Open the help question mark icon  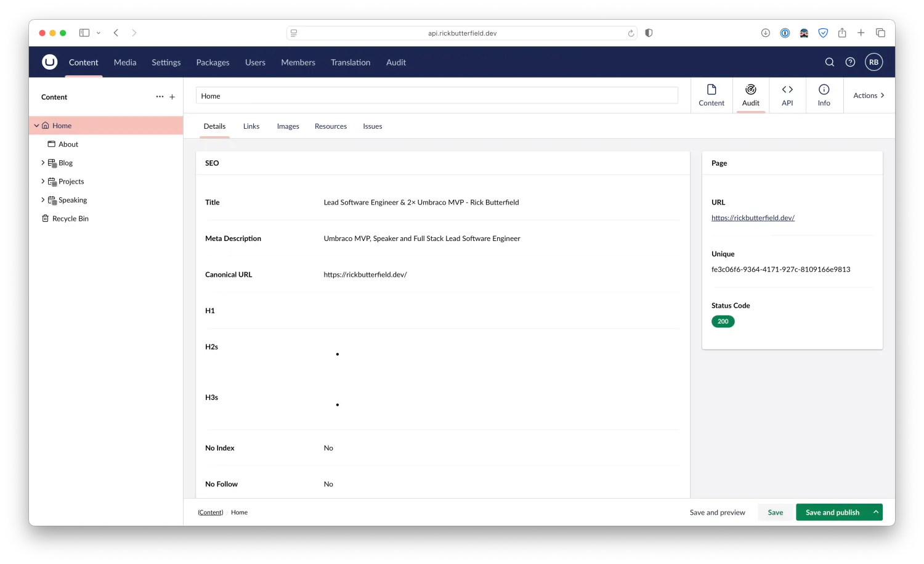[x=850, y=62]
